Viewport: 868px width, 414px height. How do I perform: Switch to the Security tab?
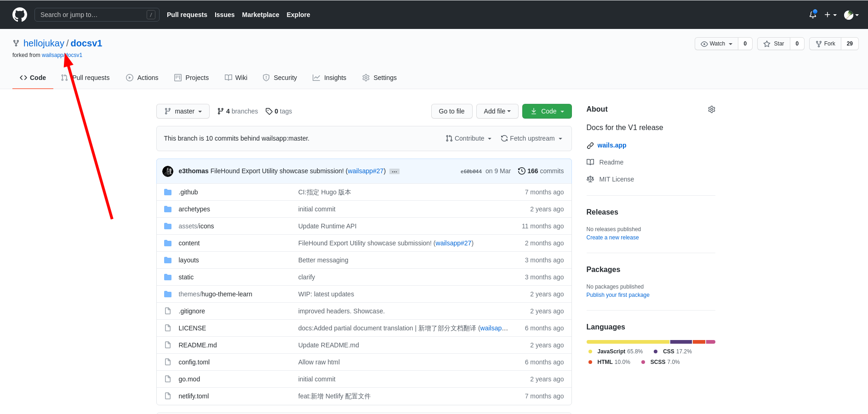click(x=280, y=78)
